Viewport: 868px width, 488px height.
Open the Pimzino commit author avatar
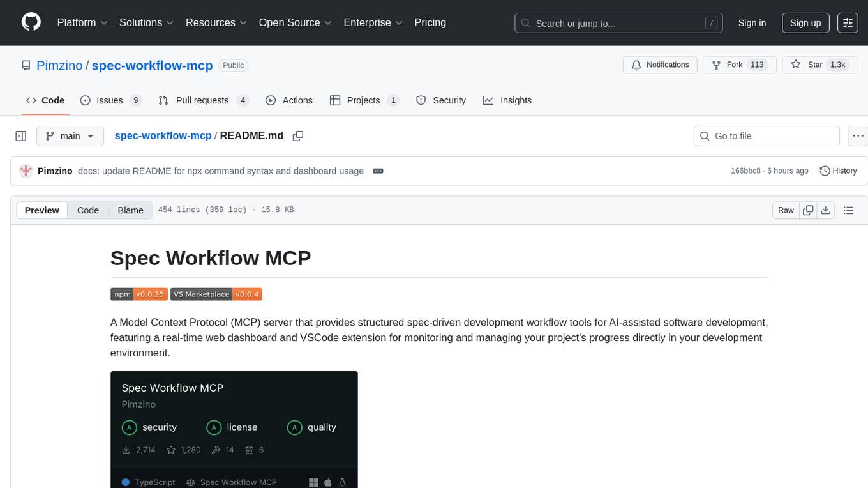(26, 171)
